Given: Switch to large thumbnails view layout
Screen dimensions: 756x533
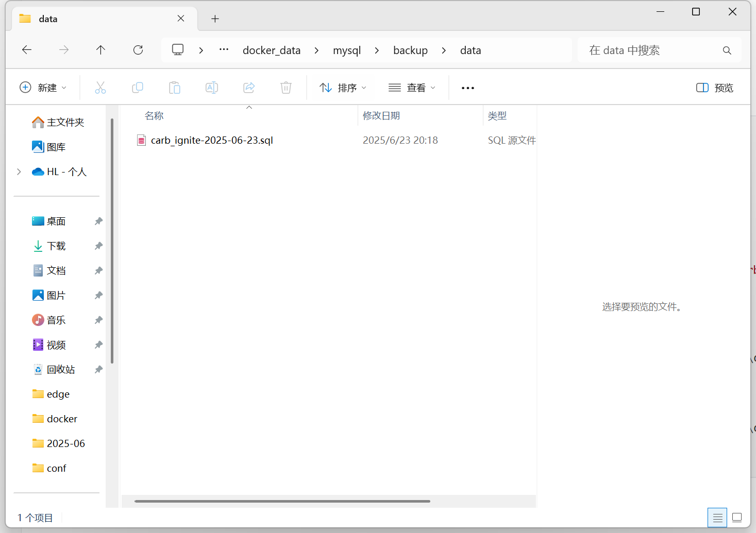Looking at the screenshot, I should pyautogui.click(x=737, y=518).
